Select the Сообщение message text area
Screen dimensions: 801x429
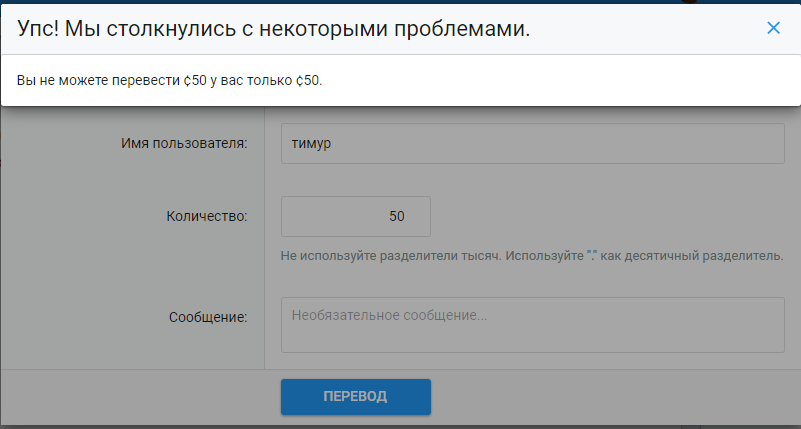point(533,325)
